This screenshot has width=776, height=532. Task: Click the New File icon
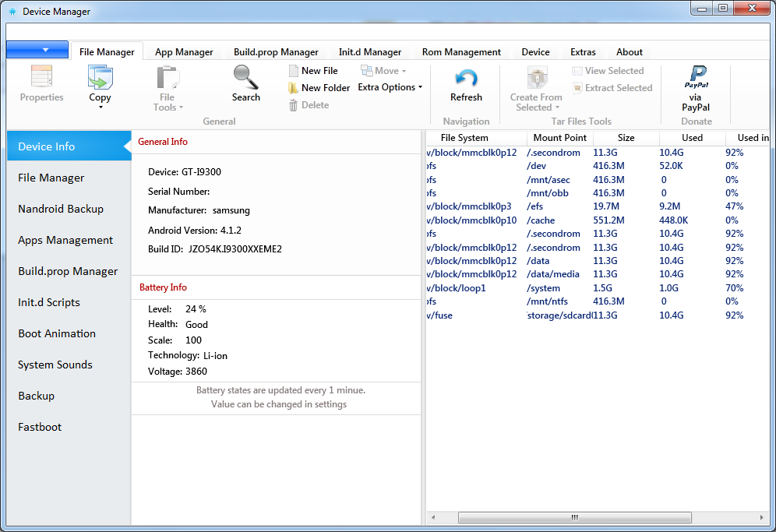tap(294, 71)
